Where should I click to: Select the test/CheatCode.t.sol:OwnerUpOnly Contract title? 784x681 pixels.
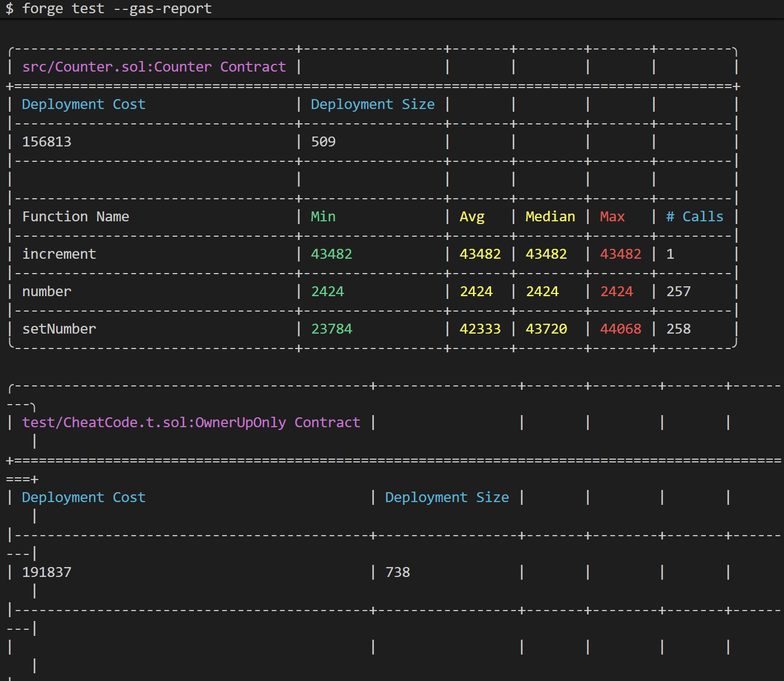tap(190, 423)
